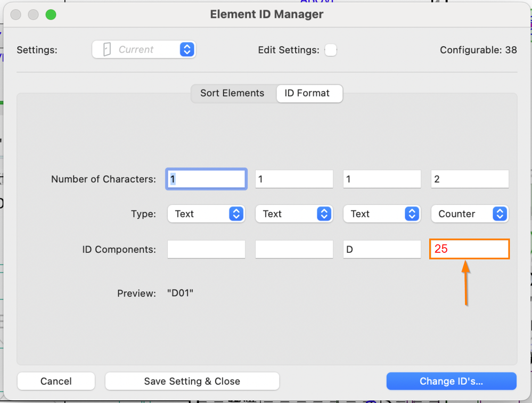Open the first Type Text dropdown
This screenshot has width=532, height=403.
(x=206, y=214)
